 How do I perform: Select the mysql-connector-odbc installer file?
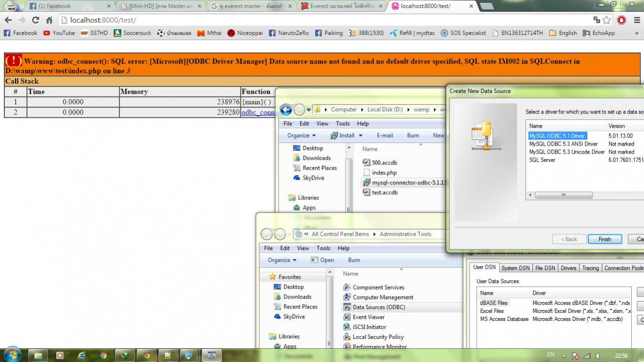404,182
